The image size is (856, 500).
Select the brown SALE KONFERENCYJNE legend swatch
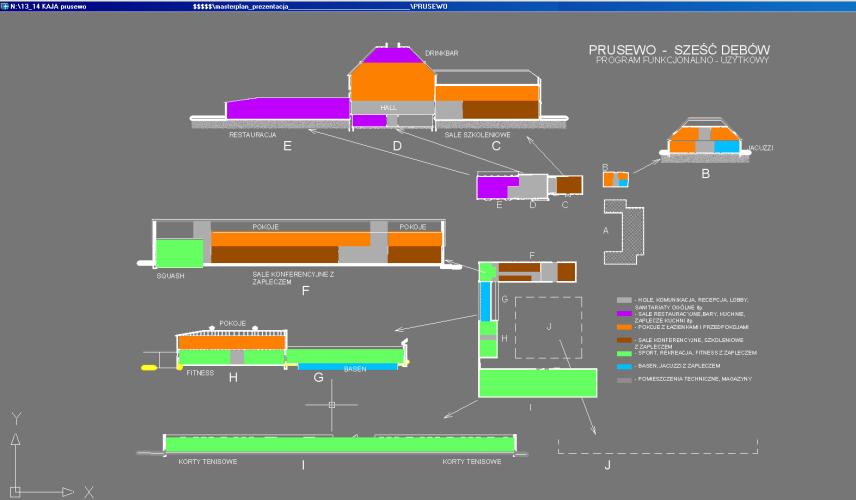click(x=624, y=340)
